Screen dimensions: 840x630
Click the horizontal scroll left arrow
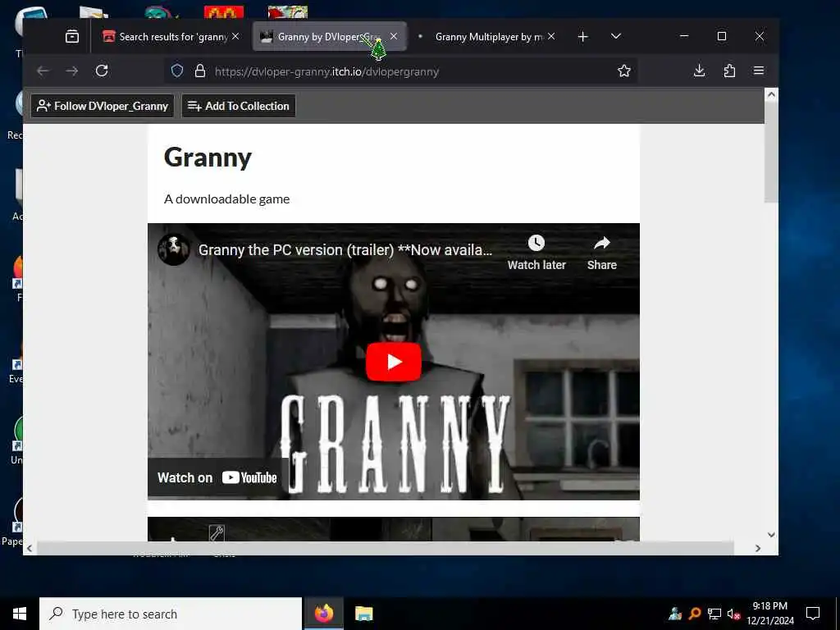click(x=30, y=548)
